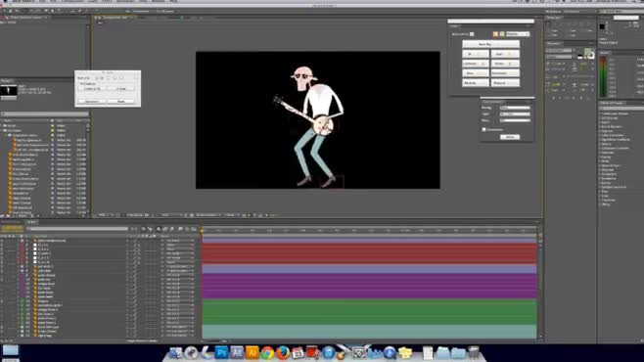Click the Project panel search field
Image resolution: width=644 pixels, height=362 pixels.
[x=44, y=113]
